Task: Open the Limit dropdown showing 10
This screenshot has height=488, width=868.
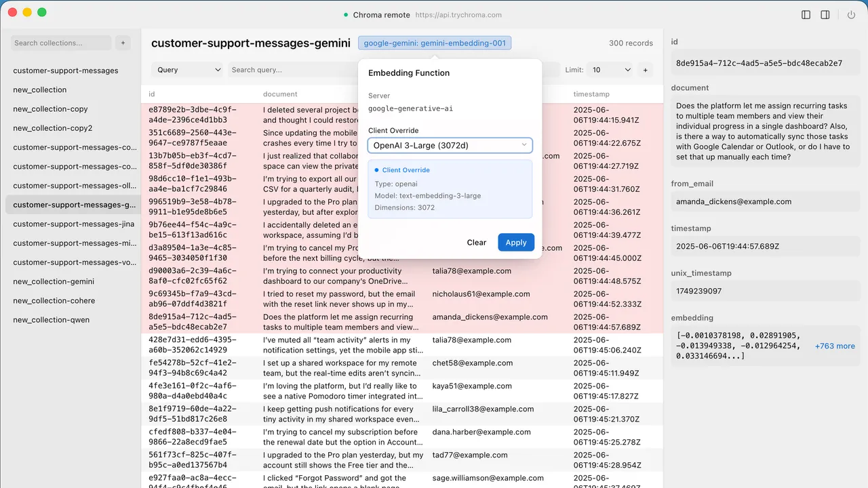Action: [610, 70]
